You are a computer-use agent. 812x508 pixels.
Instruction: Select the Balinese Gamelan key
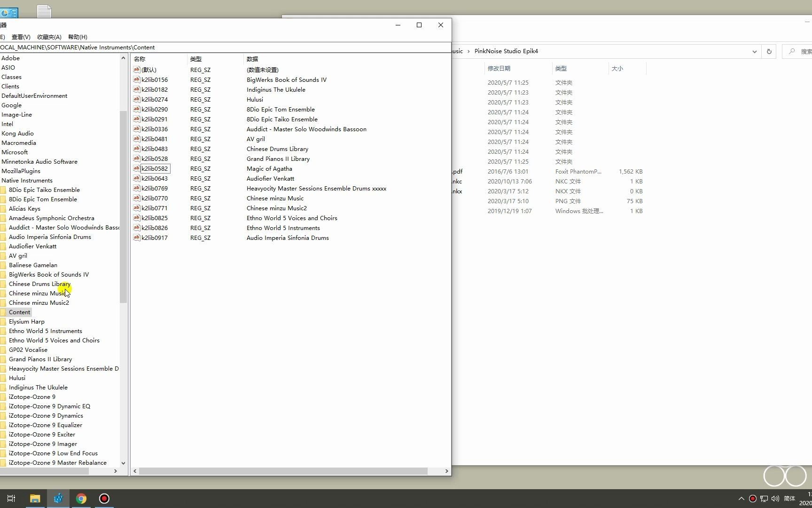[33, 265]
